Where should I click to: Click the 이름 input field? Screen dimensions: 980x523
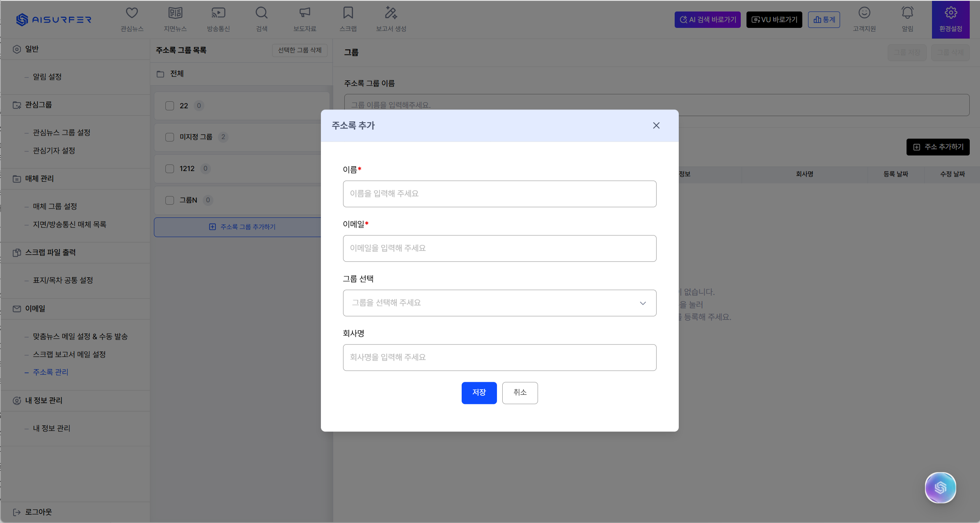[499, 194]
